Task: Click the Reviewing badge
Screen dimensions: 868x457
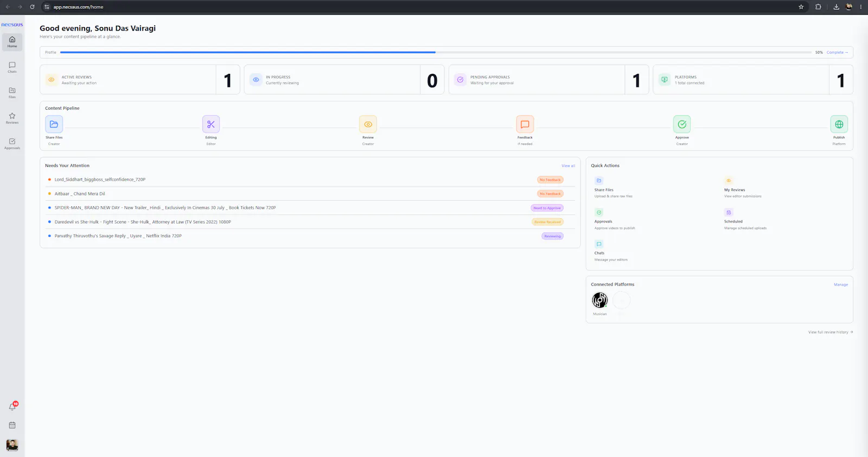Action: click(552, 236)
